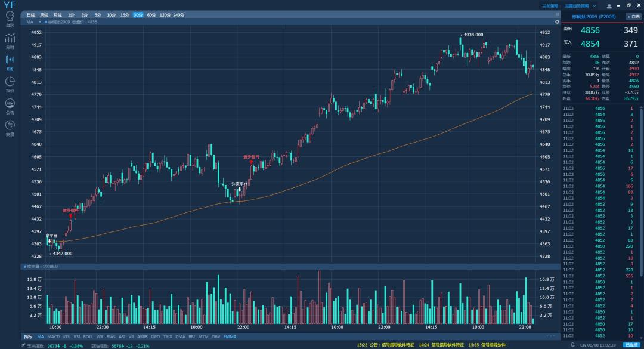
Task: Click the 15:23 announcement in status bar
Action: click(386, 345)
